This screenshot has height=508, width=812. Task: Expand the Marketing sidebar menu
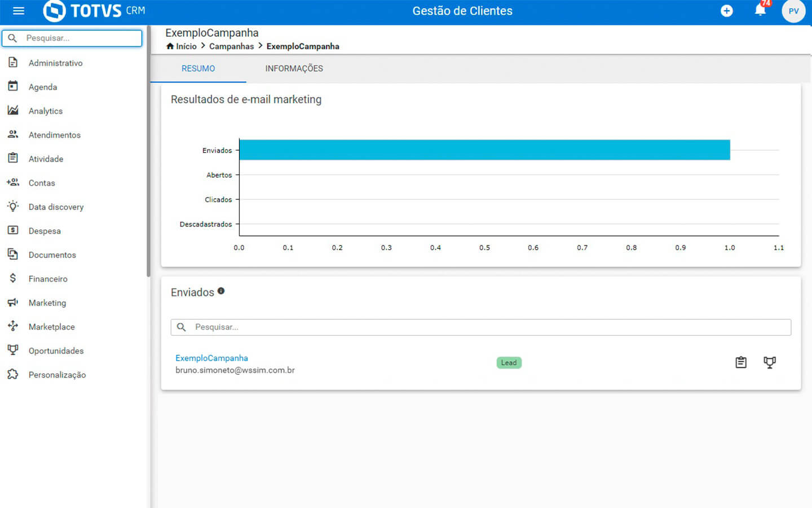coord(47,303)
